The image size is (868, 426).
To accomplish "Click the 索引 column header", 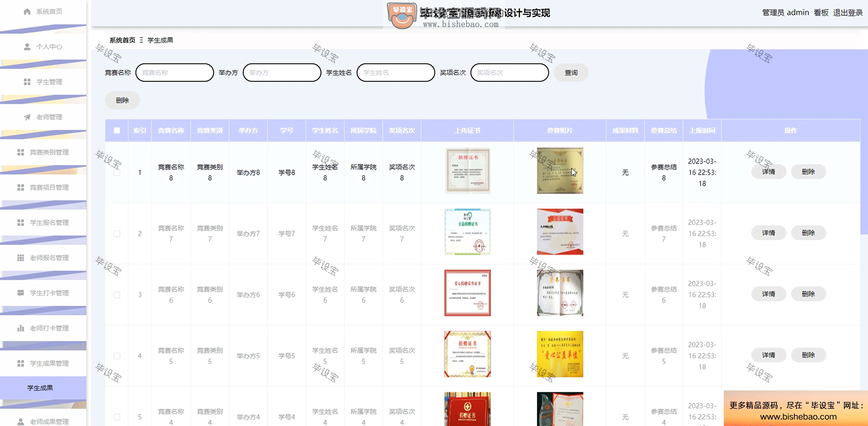I will pyautogui.click(x=140, y=130).
